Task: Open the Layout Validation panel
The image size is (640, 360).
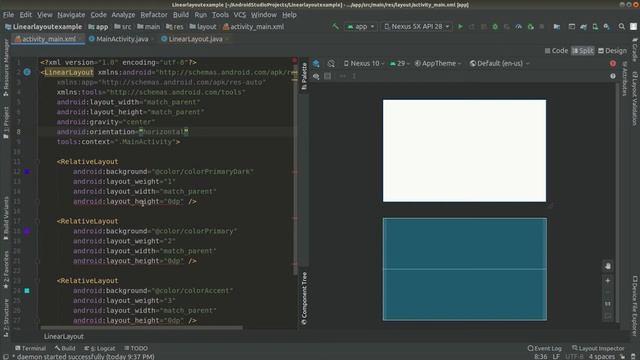Action: (635, 99)
